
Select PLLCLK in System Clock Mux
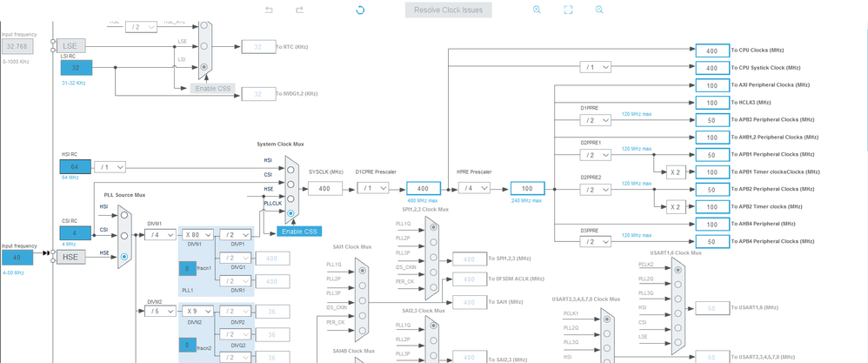pos(290,212)
